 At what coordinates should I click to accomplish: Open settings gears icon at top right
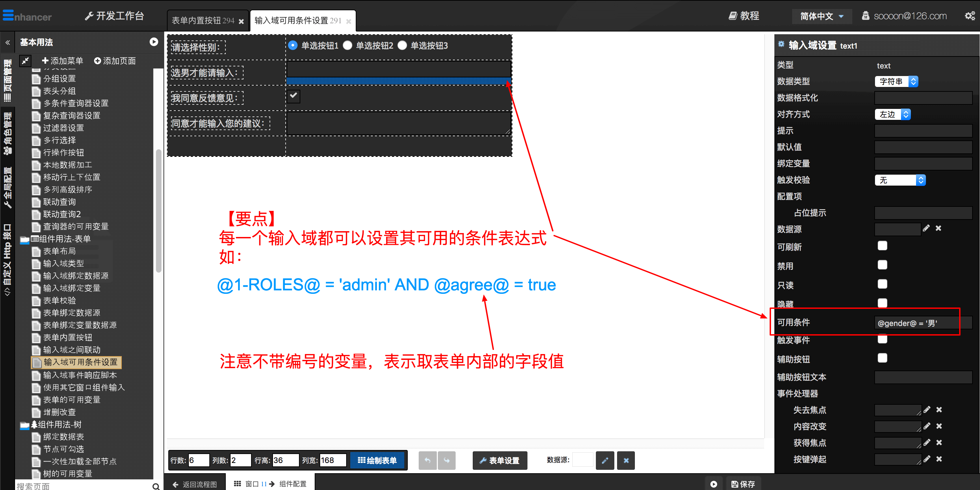969,16
